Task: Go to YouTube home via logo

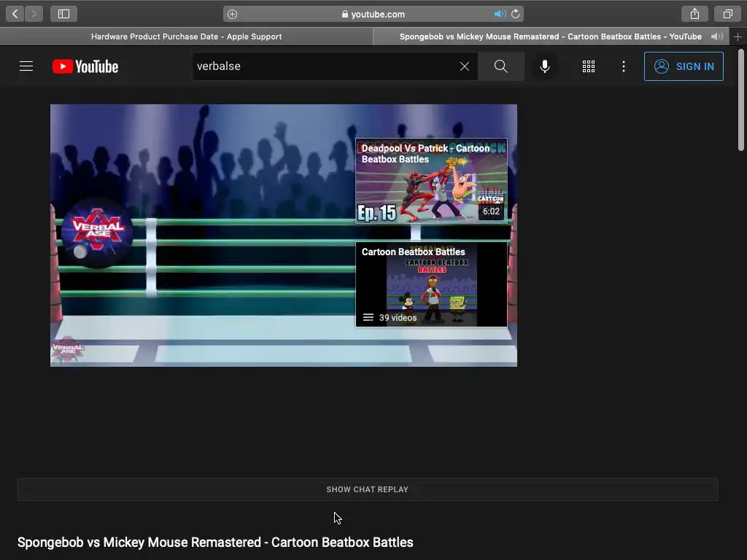Action: click(85, 66)
